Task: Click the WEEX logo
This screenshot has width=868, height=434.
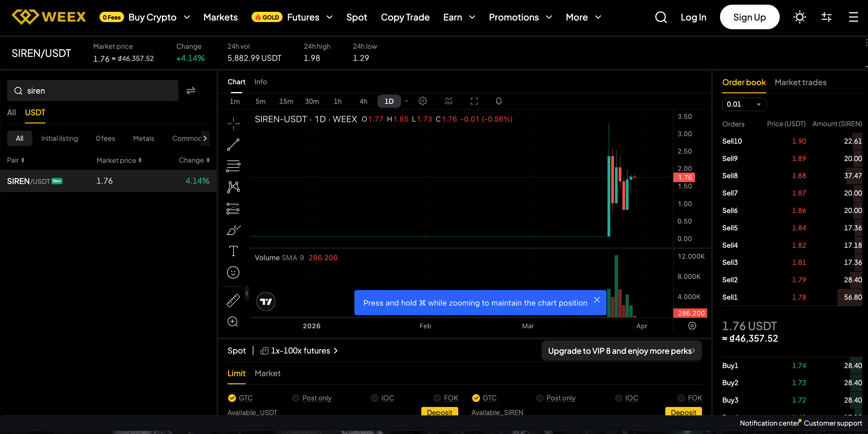Action: (x=49, y=17)
